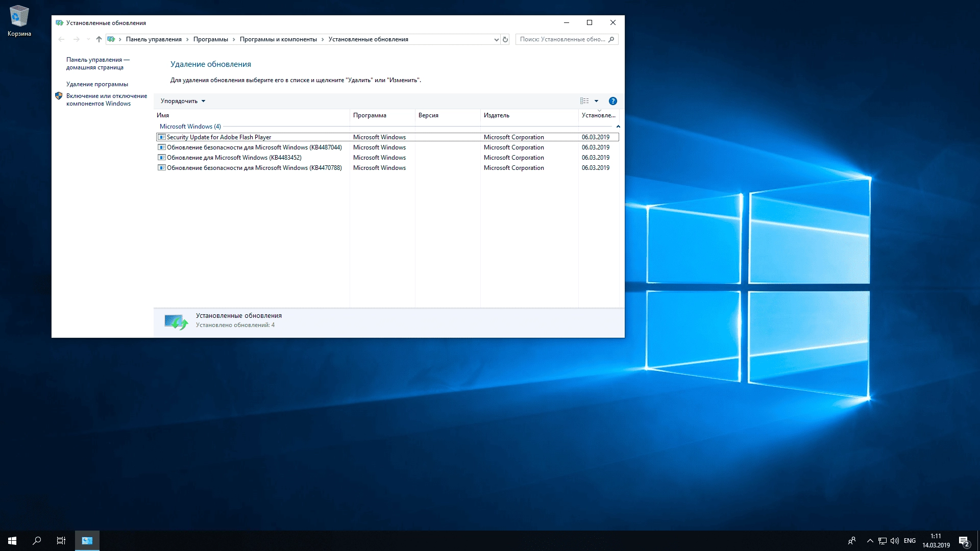Open 'Удаление программы' link
This screenshot has height=551, width=980.
(x=97, y=84)
